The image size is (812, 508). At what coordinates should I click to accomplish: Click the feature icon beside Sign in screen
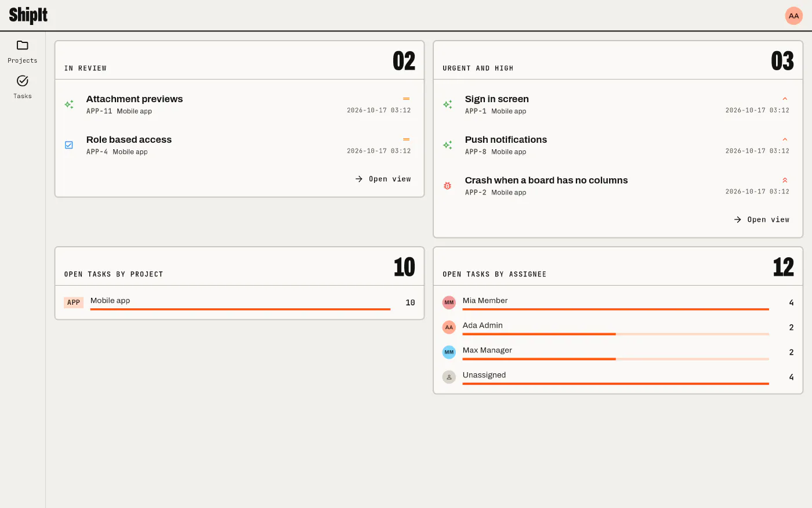click(x=448, y=105)
